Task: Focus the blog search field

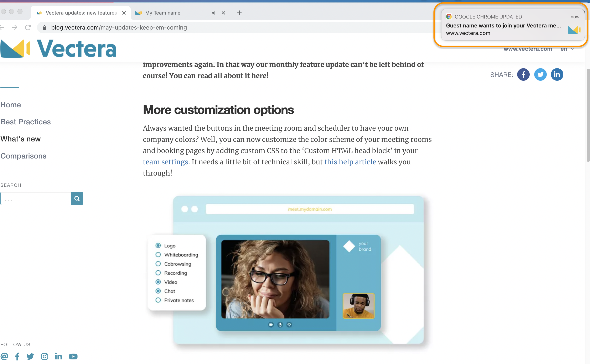Action: click(36, 198)
